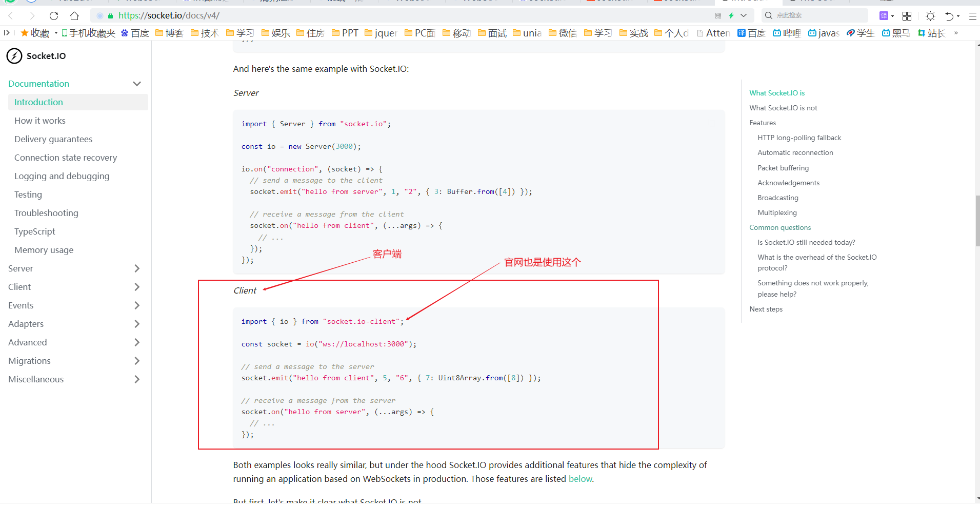Viewport: 980px width, 505px height.
Task: Click the brightness/night mode sun icon
Action: click(x=930, y=16)
